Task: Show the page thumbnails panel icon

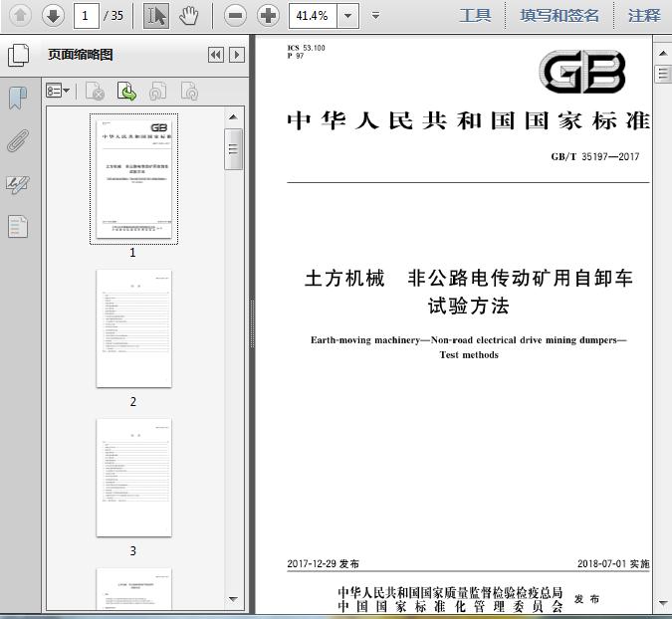Action: 19,55
